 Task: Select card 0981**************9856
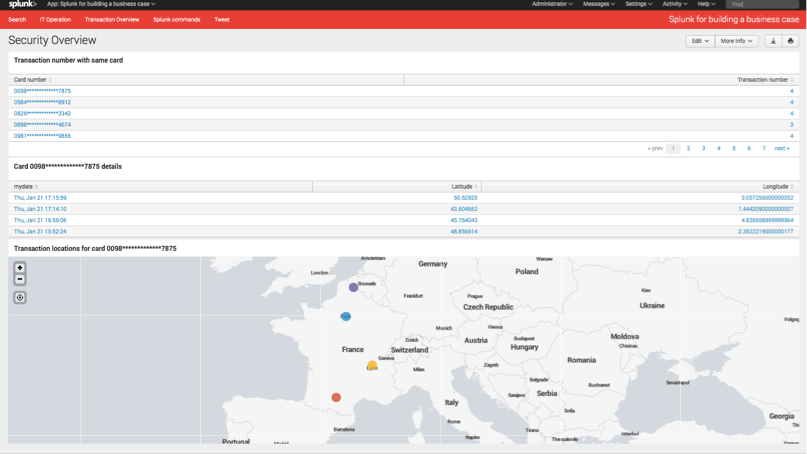click(x=42, y=136)
